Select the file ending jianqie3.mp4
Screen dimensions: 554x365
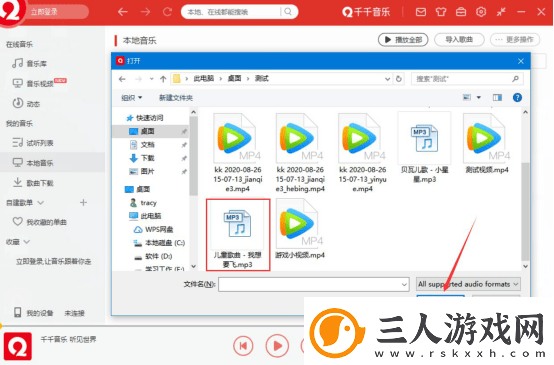[x=238, y=153]
